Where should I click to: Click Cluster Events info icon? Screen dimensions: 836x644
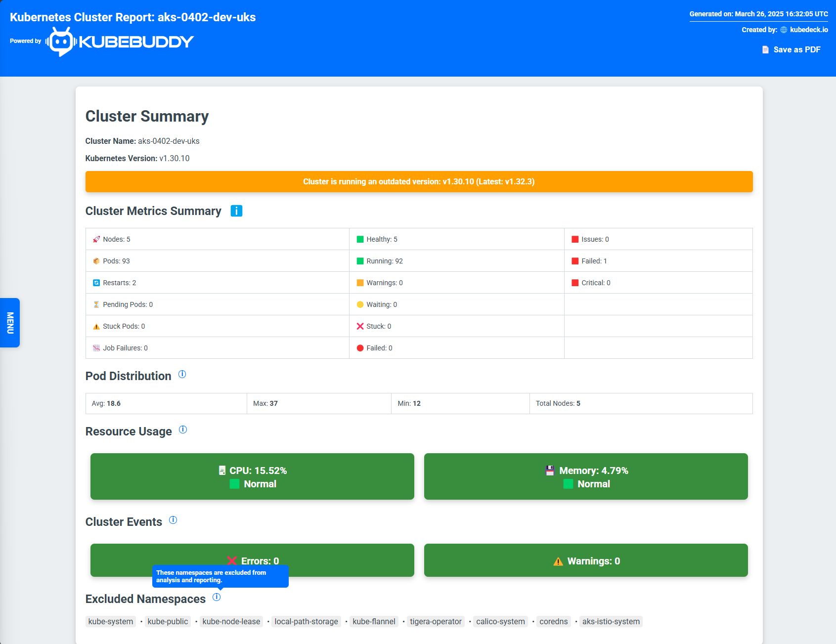(x=173, y=520)
